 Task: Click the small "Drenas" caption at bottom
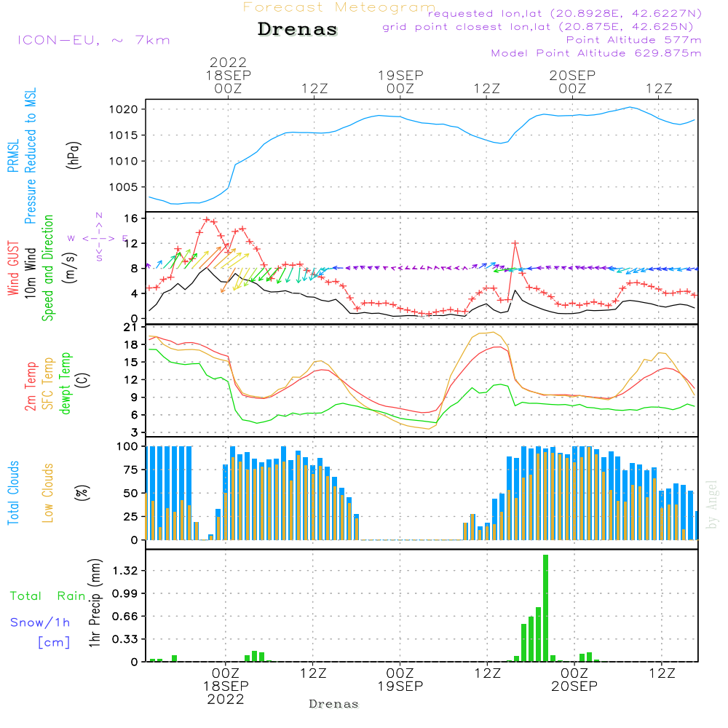[333, 704]
